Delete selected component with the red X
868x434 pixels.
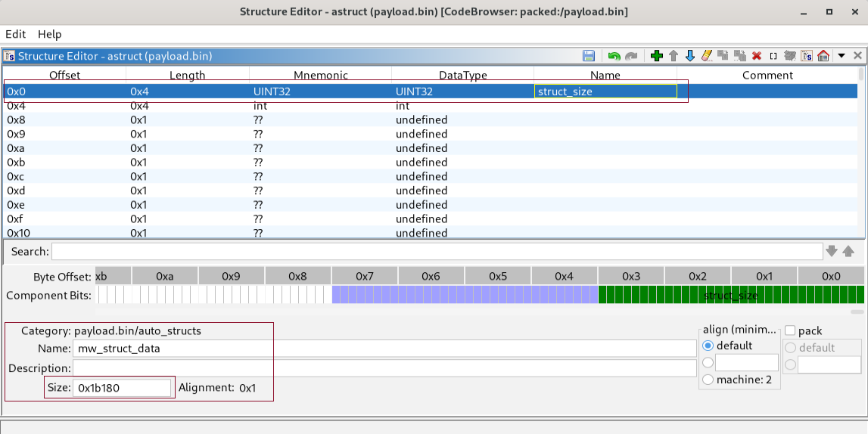pyautogui.click(x=757, y=56)
